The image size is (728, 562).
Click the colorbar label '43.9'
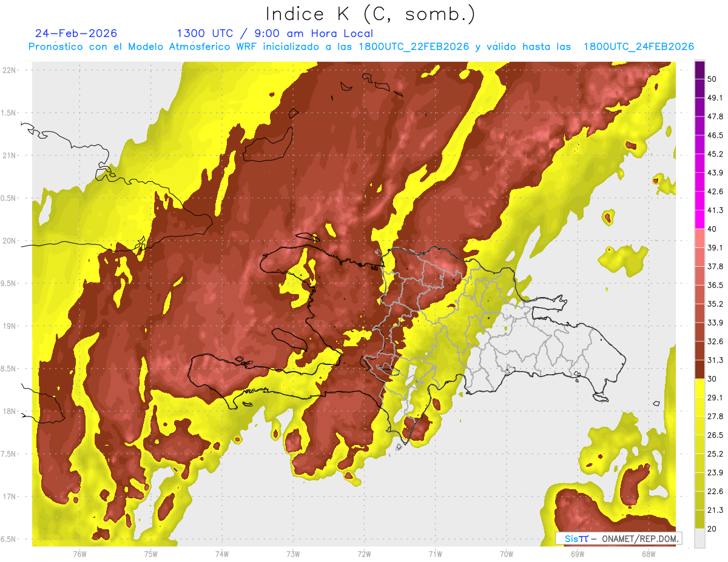(x=715, y=173)
